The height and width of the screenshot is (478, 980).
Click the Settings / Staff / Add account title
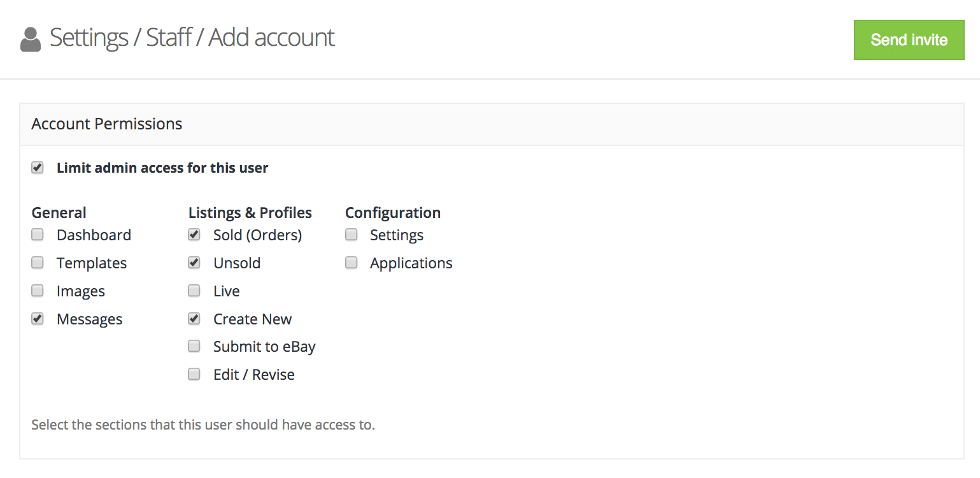pyautogui.click(x=192, y=38)
